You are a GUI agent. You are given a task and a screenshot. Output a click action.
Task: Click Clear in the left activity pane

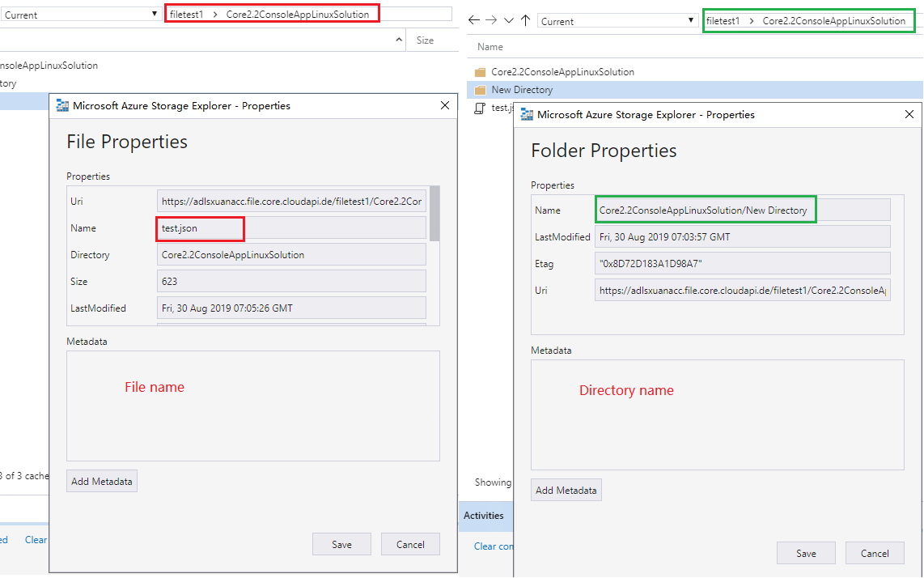pyautogui.click(x=36, y=539)
